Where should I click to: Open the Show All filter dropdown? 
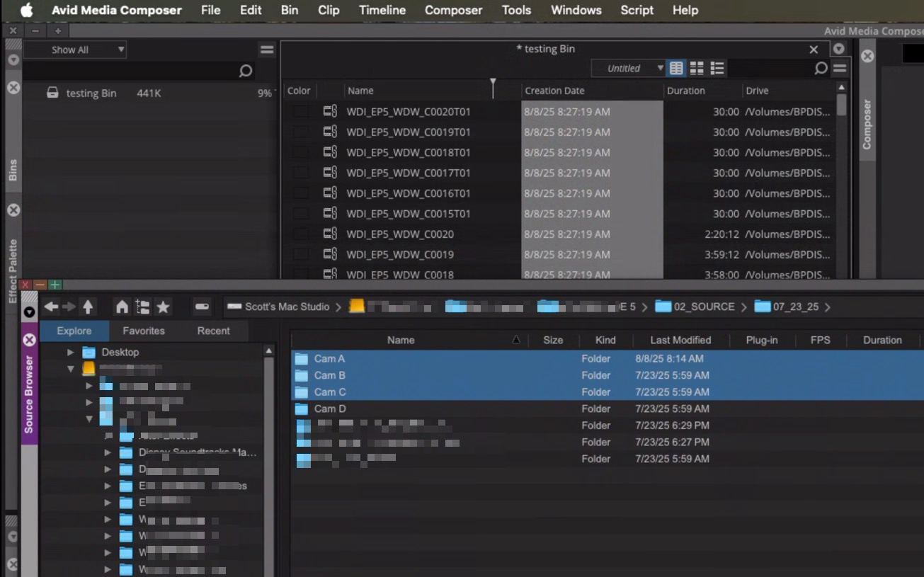pyautogui.click(x=75, y=50)
